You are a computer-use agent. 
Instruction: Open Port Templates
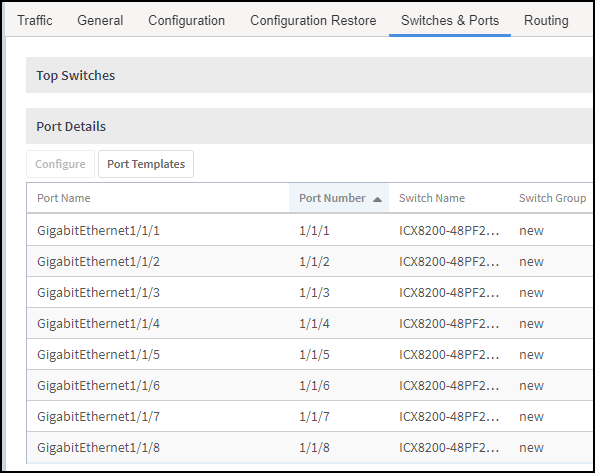146,164
